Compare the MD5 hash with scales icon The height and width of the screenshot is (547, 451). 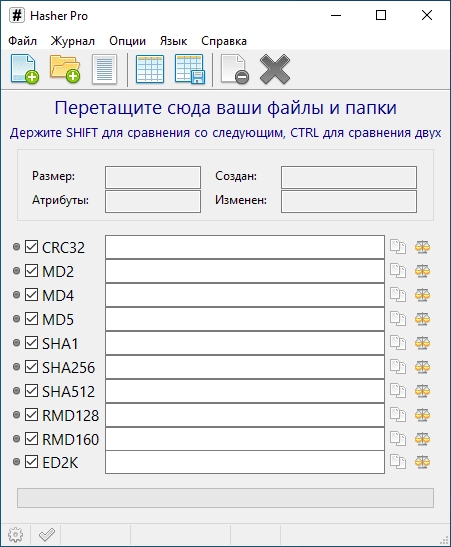click(x=422, y=319)
